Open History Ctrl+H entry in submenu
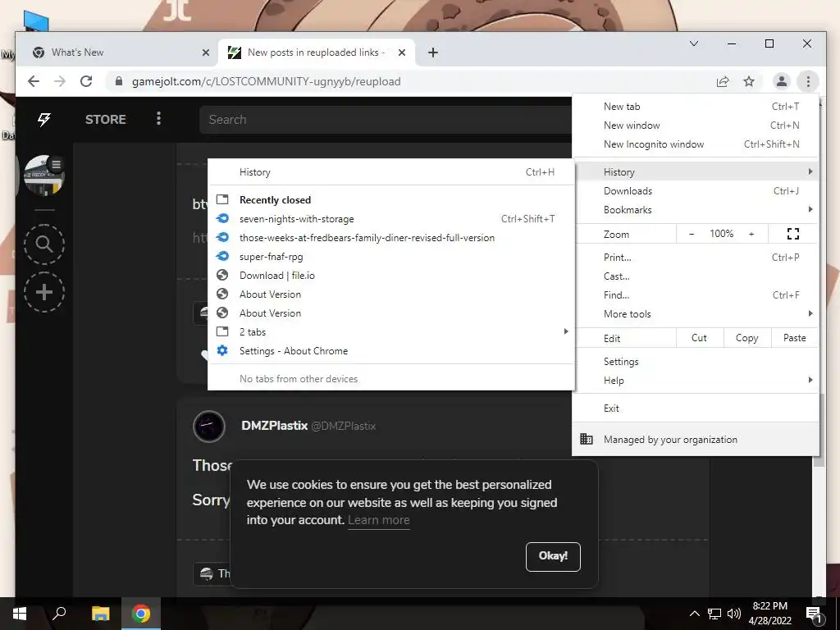Image resolution: width=840 pixels, height=630 pixels. 391,172
